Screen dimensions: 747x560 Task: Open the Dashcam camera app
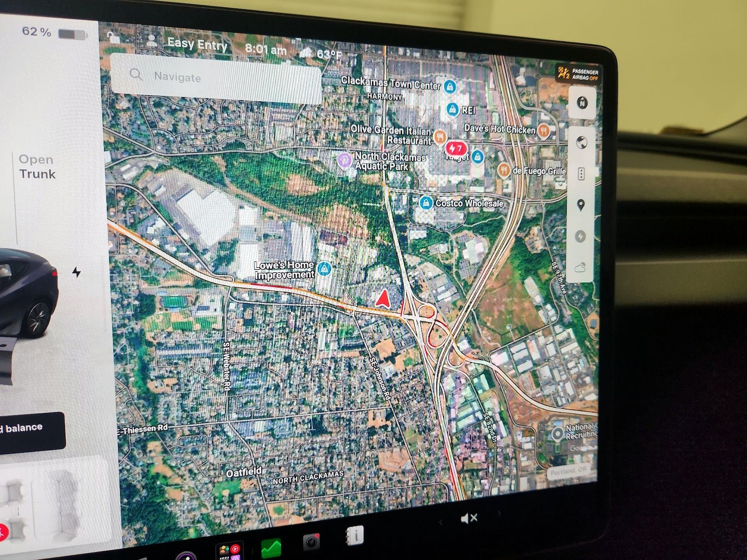[311, 541]
